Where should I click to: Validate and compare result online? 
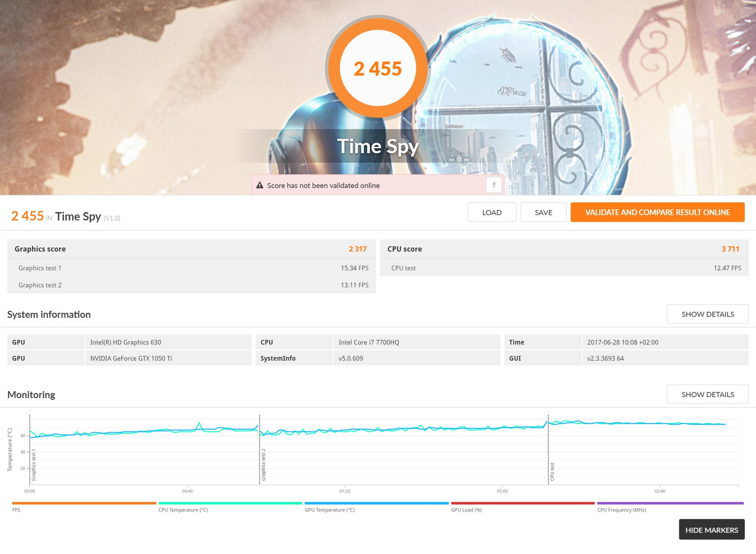657,212
